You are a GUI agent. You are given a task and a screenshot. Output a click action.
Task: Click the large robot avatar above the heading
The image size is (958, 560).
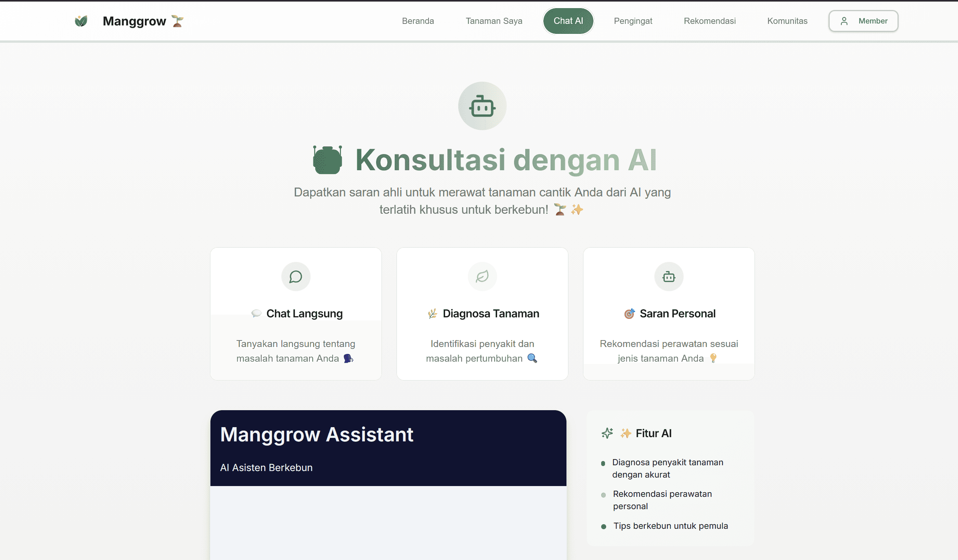click(x=482, y=106)
